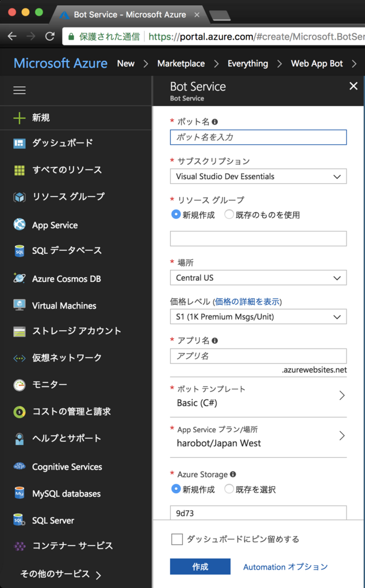Select 既存を選択 storage option
Viewport: 365px width, 588px height.
pos(229,489)
